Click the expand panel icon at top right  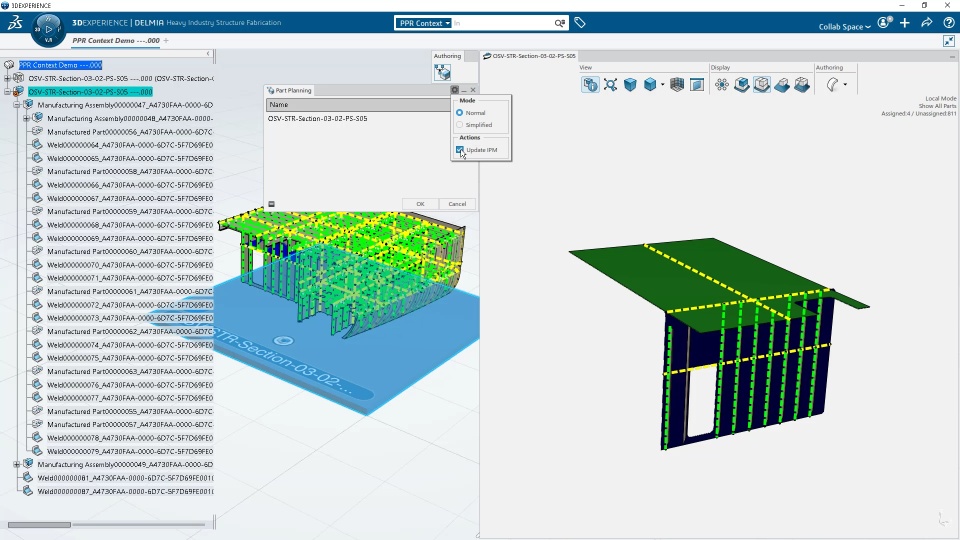pos(949,41)
